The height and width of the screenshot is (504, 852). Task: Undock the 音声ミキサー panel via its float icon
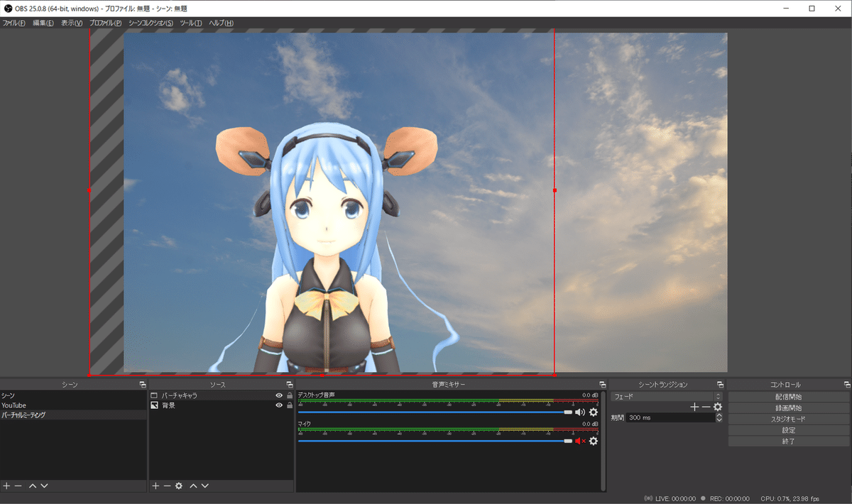[x=602, y=384]
